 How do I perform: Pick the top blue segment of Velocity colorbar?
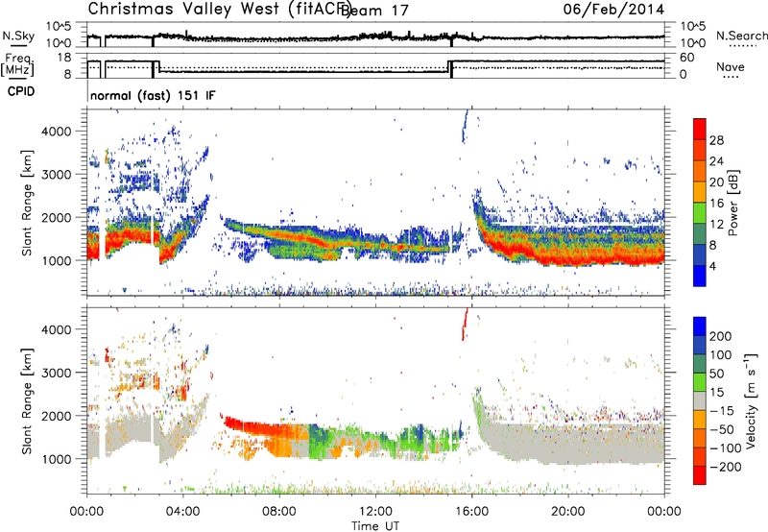[x=700, y=326]
